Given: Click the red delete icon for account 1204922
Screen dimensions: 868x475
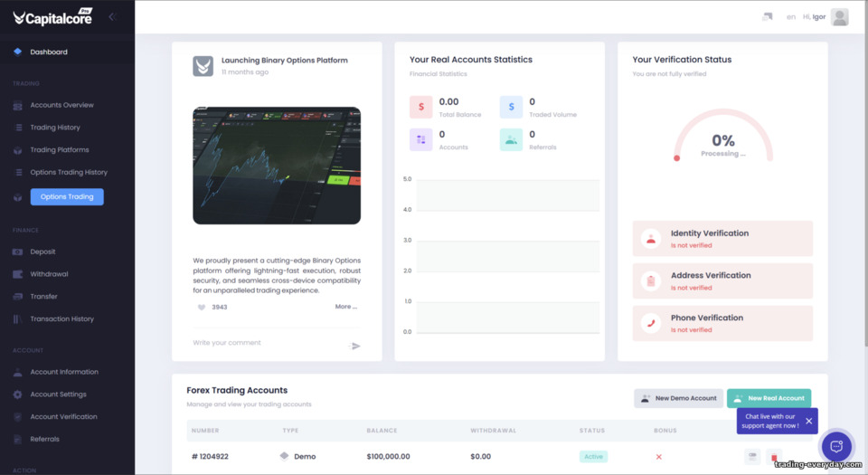Looking at the screenshot, I should [x=774, y=457].
